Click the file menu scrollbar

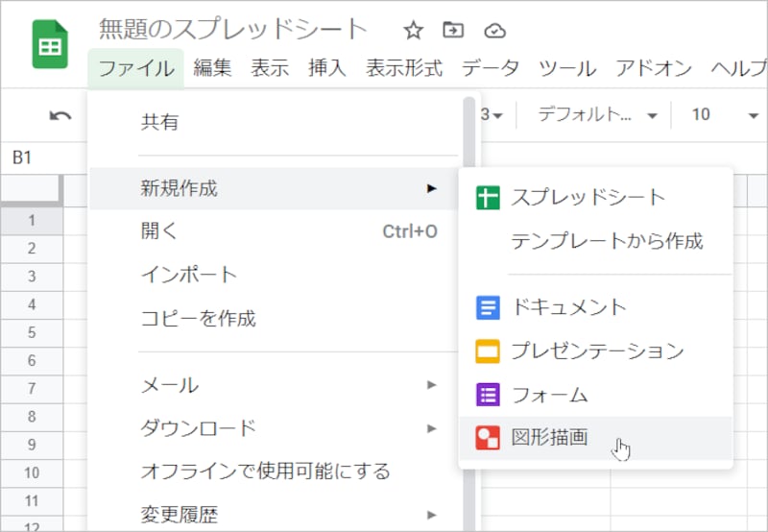468,313
